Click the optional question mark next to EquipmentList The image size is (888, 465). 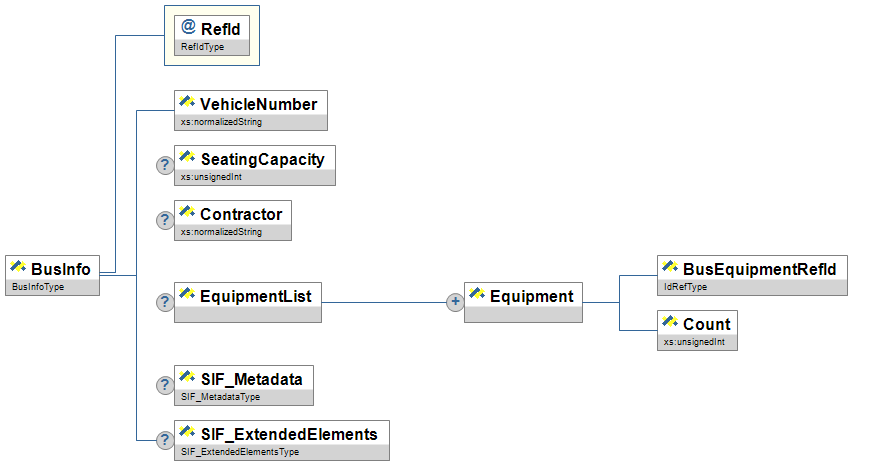[164, 303]
